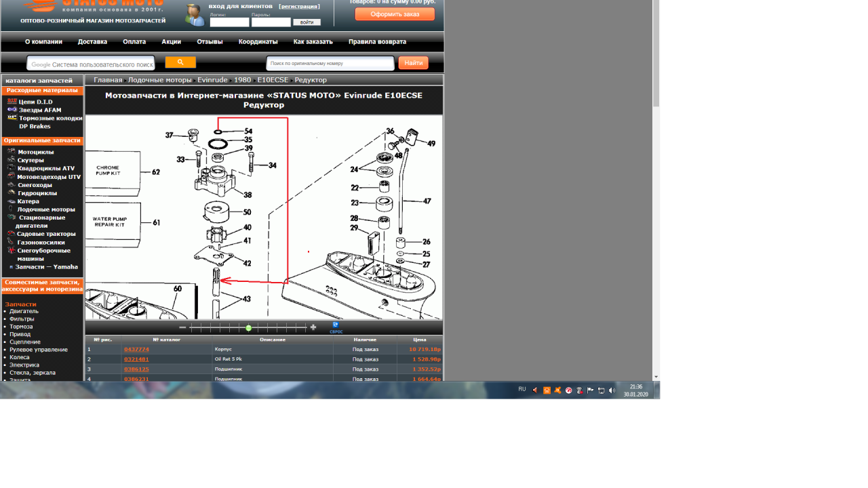Open the Фильтры parts category
This screenshot has height=488, width=868.
(x=22, y=319)
